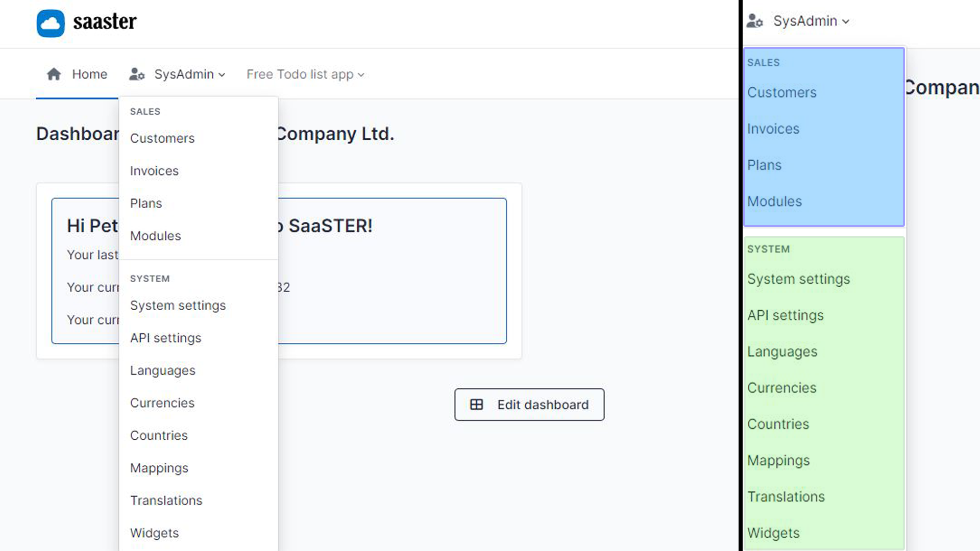Screen dimensions: 980x551
Task: Choose Plans from the SysAdmin menu
Action: 146,204
